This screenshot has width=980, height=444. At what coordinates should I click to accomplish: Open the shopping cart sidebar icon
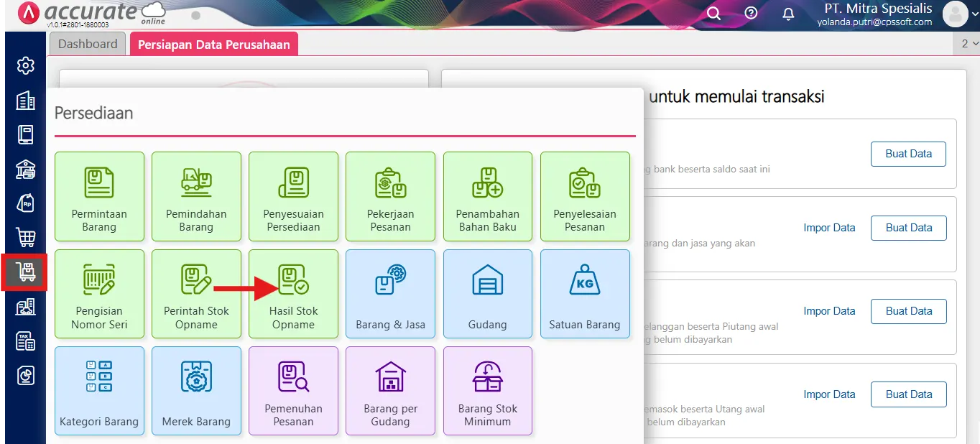point(25,238)
